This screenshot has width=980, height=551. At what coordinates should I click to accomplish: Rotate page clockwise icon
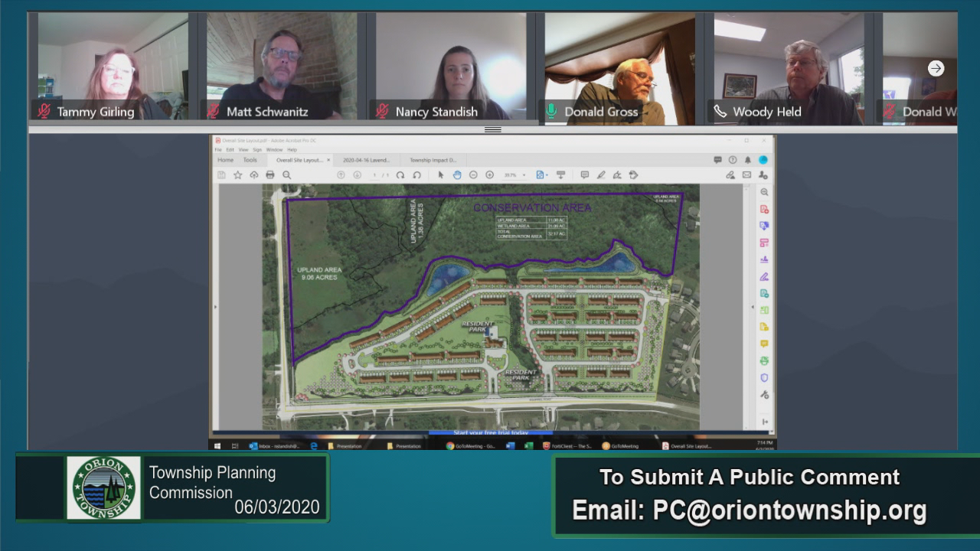(x=400, y=175)
